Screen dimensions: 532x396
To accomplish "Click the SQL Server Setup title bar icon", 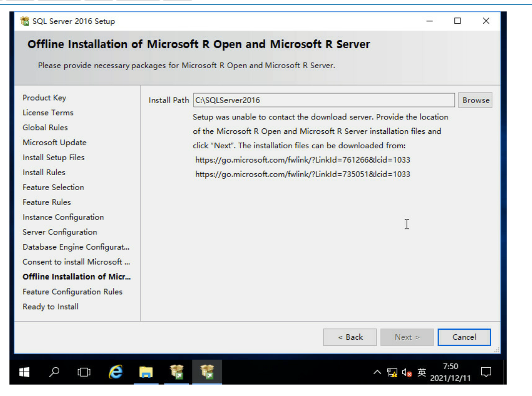I will [24, 21].
